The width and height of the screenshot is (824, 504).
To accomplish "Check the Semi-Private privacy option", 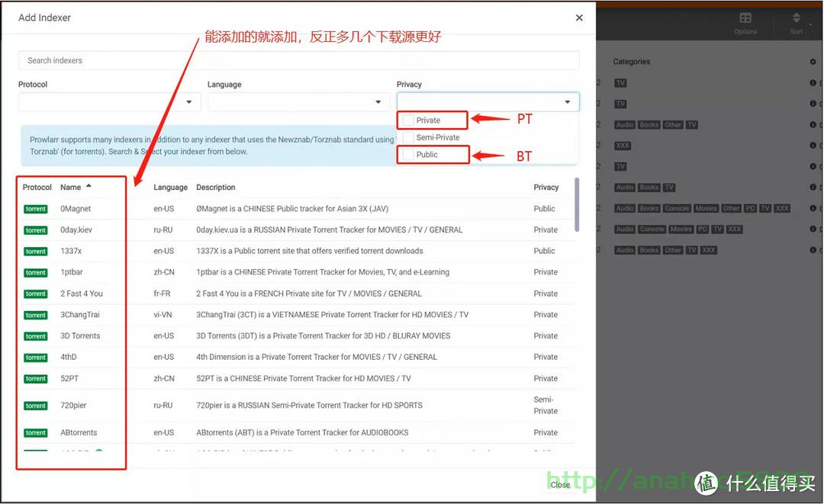I will pyautogui.click(x=408, y=137).
